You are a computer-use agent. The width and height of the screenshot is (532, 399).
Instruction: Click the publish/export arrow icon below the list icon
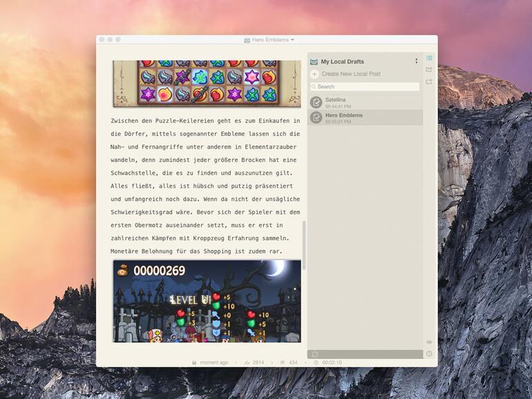(x=429, y=70)
